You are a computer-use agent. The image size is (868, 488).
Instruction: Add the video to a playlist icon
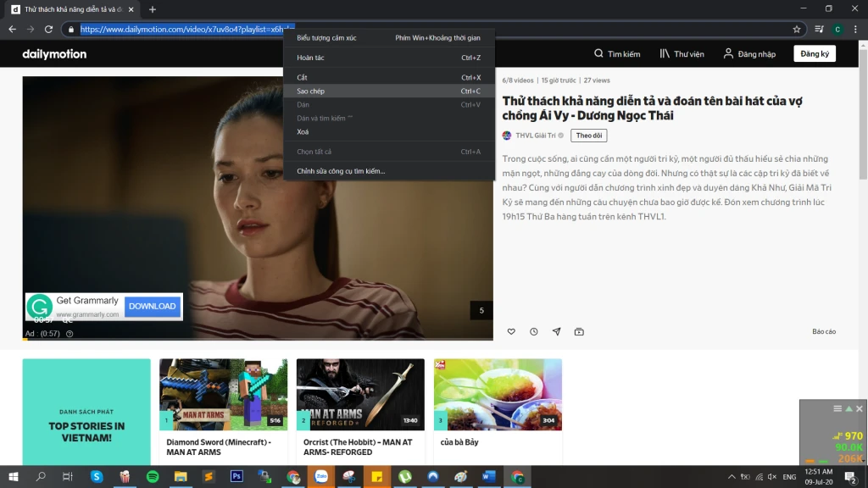tap(579, 332)
